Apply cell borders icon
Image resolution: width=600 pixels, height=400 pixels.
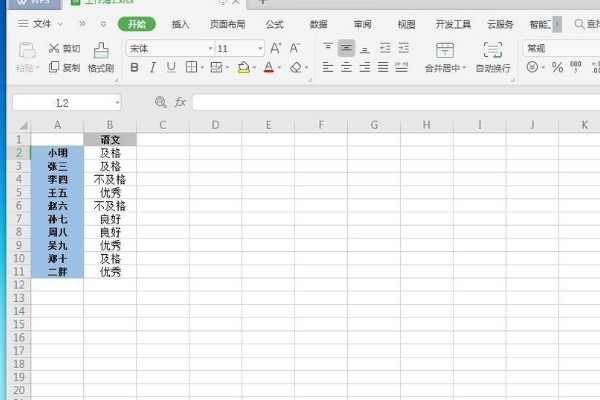click(x=191, y=67)
